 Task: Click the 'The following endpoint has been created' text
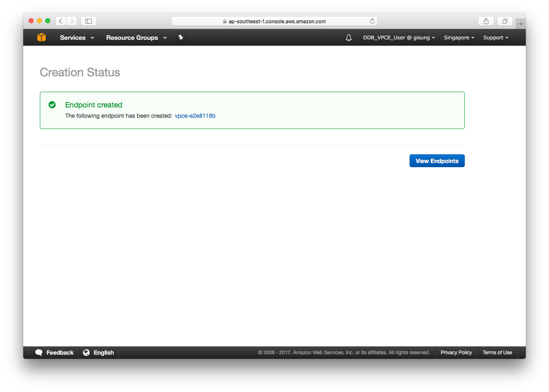119,116
